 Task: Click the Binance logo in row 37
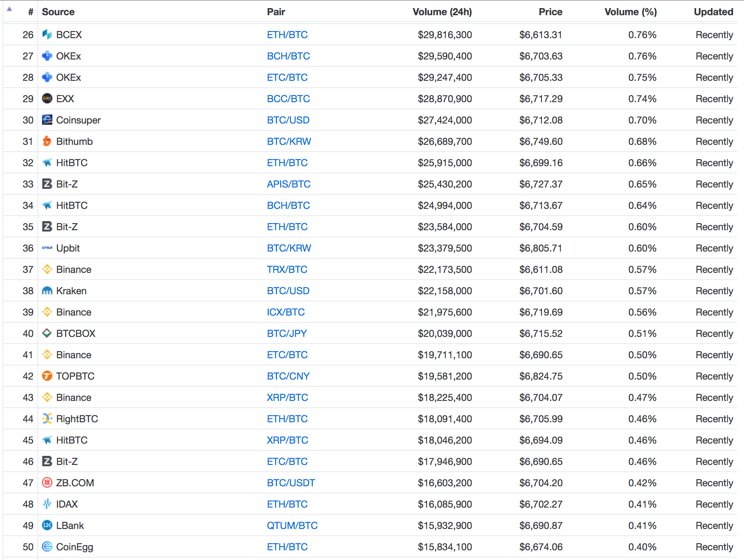(x=47, y=269)
